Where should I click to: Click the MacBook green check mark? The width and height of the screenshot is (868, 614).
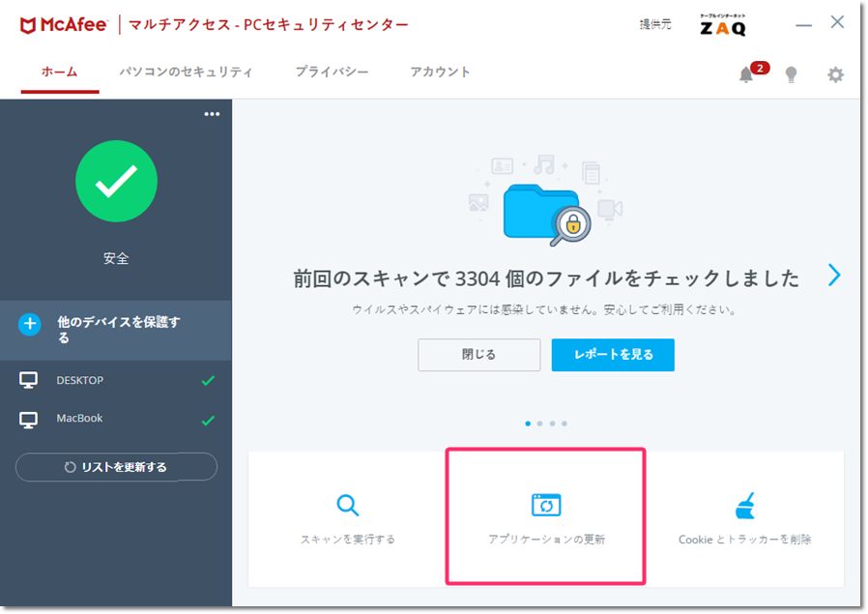tap(208, 421)
